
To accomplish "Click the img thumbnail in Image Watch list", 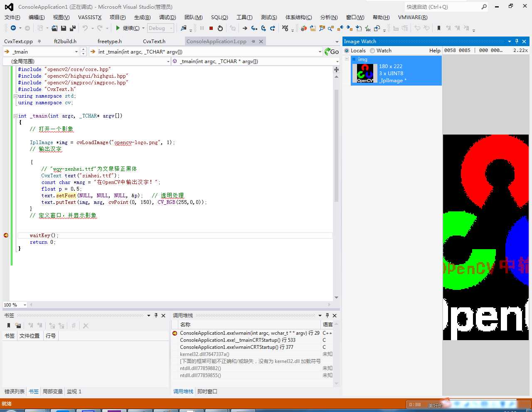I will (x=365, y=74).
